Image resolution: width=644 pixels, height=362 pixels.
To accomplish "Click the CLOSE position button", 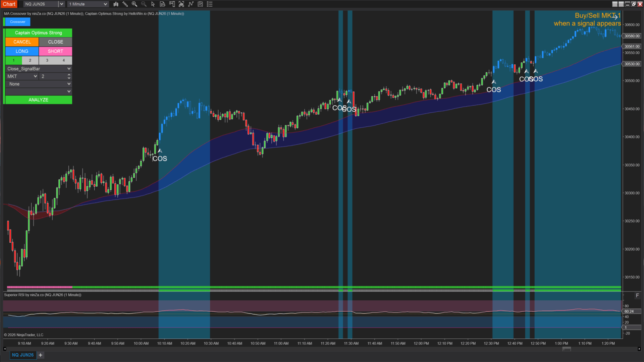I will coord(55,42).
